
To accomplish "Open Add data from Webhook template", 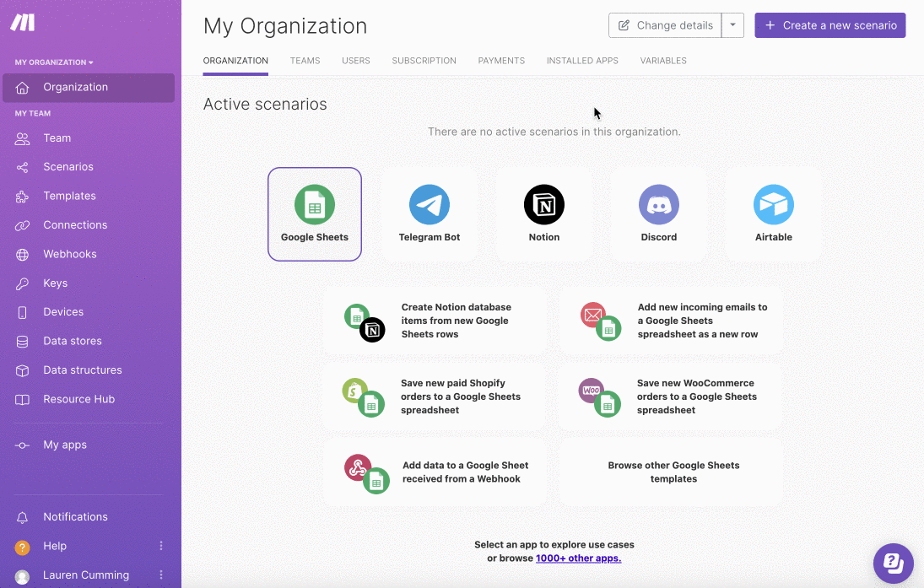I will 435,472.
